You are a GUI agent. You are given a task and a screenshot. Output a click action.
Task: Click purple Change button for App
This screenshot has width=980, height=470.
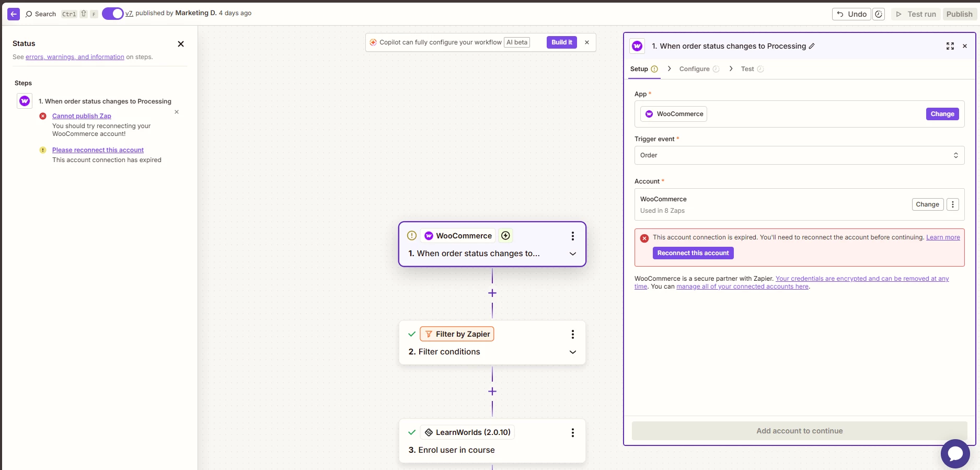[x=942, y=114]
